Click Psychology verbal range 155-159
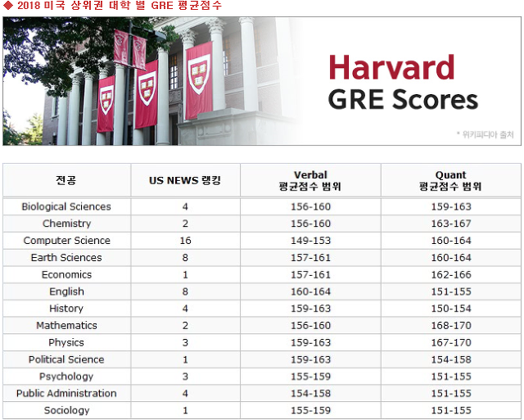 pyautogui.click(x=310, y=377)
